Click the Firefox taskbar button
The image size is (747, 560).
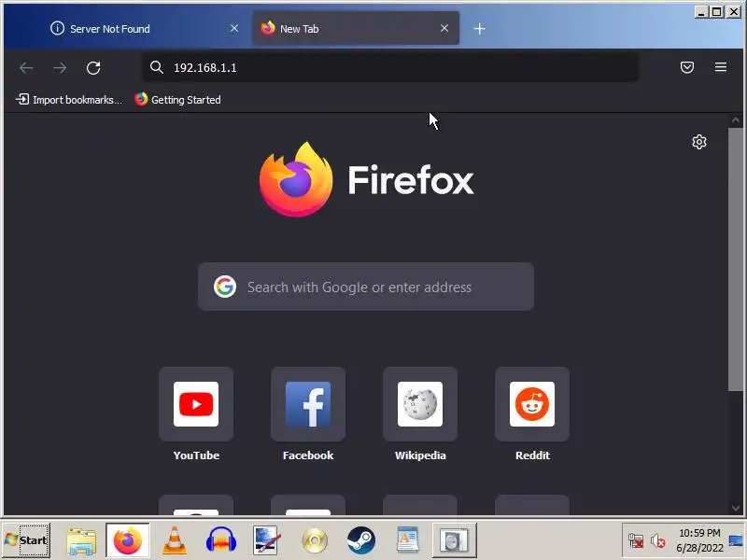(x=128, y=540)
